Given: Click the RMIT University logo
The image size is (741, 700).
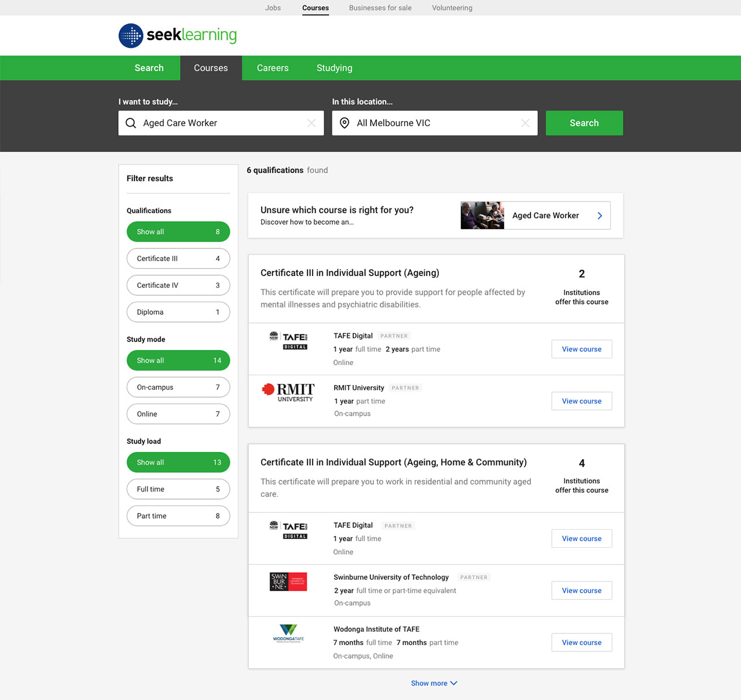Looking at the screenshot, I should (288, 392).
